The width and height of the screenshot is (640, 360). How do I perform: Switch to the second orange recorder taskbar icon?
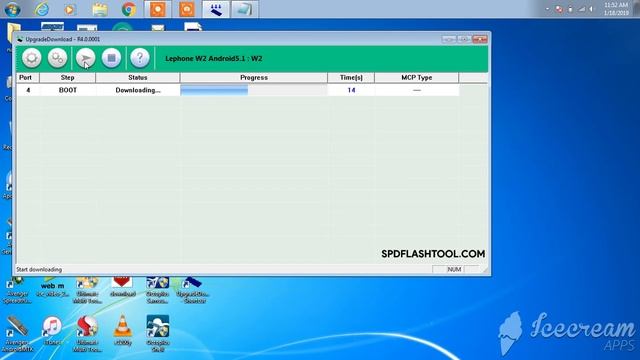click(x=187, y=9)
